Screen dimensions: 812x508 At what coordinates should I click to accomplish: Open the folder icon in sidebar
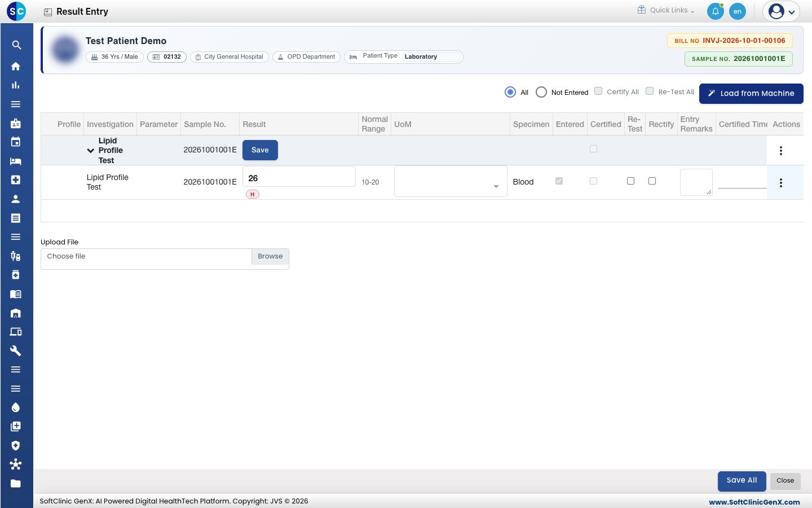pyautogui.click(x=16, y=483)
